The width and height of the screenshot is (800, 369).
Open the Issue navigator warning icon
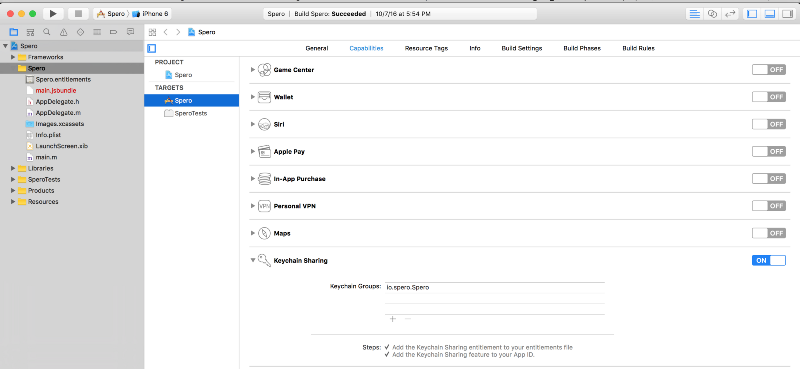coord(63,32)
